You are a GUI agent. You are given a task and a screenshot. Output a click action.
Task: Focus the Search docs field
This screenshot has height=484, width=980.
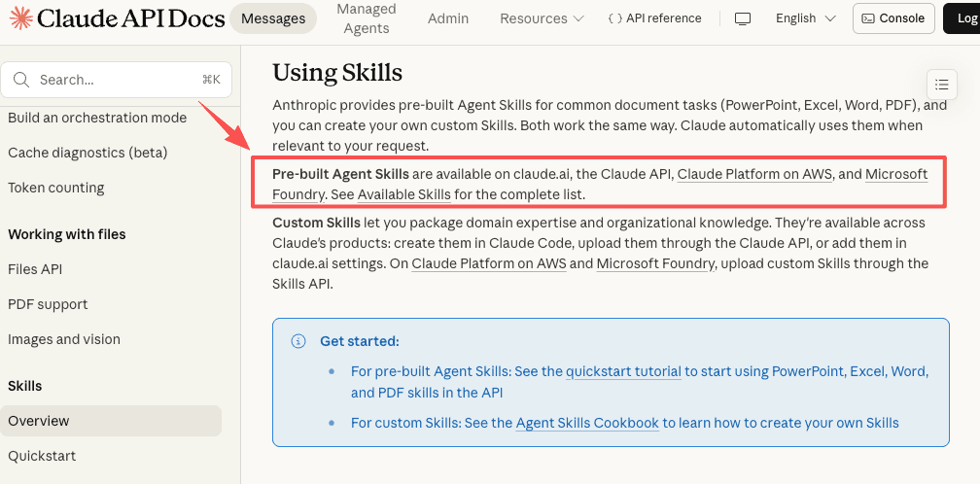(117, 80)
